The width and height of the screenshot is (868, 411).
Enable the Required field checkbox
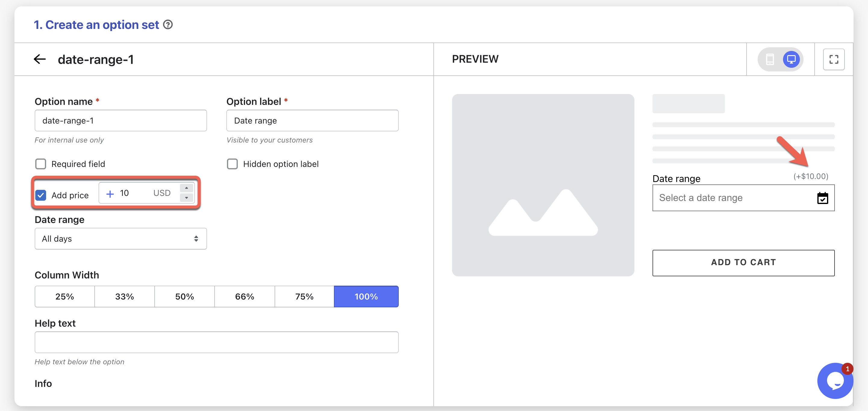coord(41,164)
